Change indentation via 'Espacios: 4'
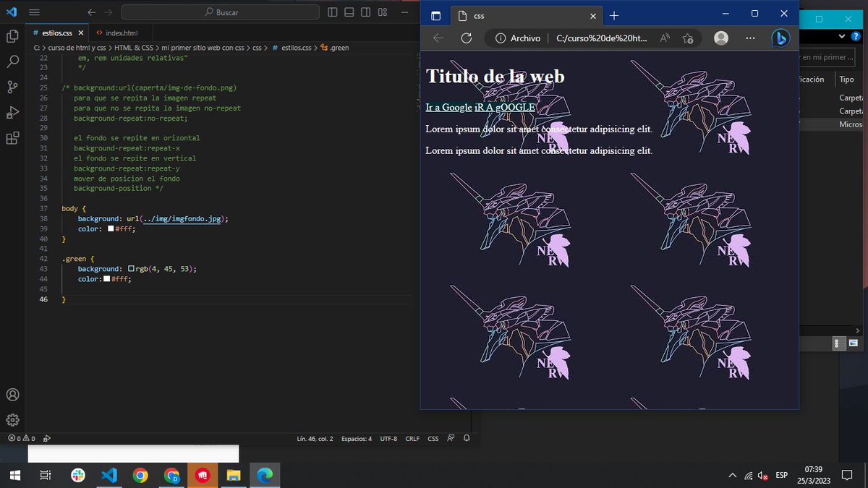Image resolution: width=868 pixels, height=488 pixels. pos(357,438)
